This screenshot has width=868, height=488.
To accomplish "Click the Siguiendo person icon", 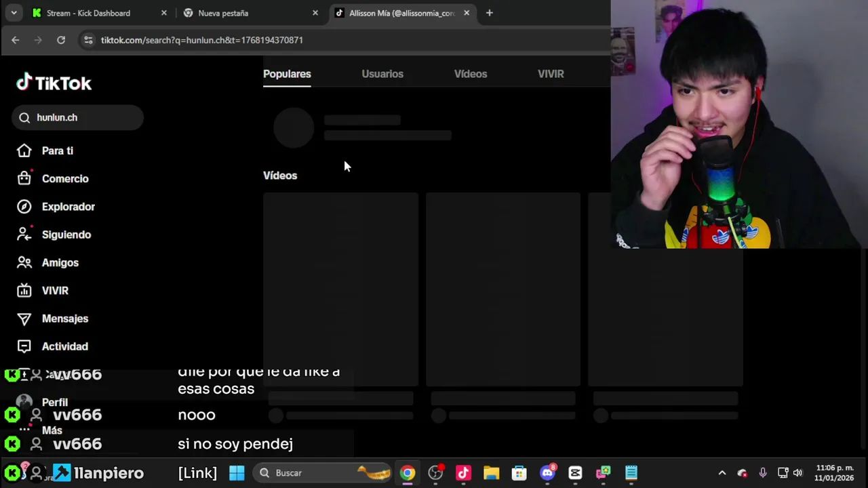I will pyautogui.click(x=24, y=235).
